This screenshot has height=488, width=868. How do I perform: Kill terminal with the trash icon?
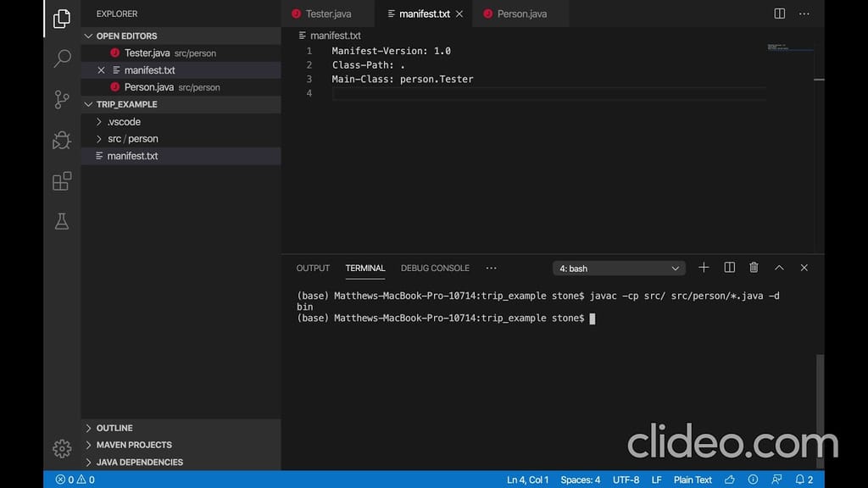[754, 268]
